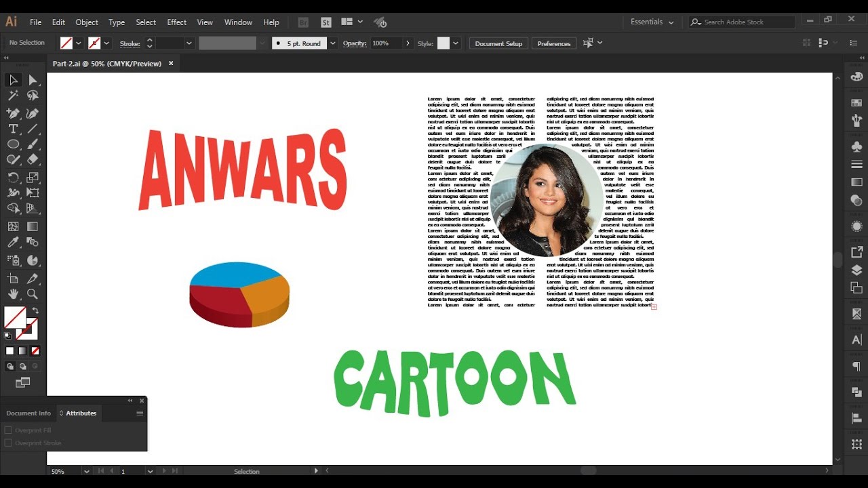The width and height of the screenshot is (868, 488).
Task: Select the Column Graph tool
Action: pos(33,260)
